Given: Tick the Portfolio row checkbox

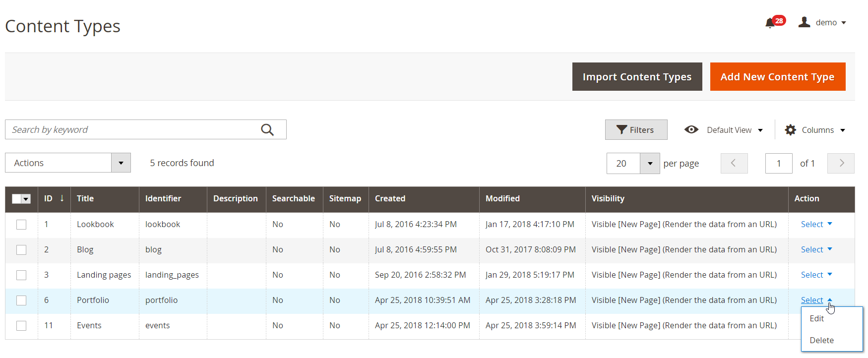Looking at the screenshot, I should point(21,300).
